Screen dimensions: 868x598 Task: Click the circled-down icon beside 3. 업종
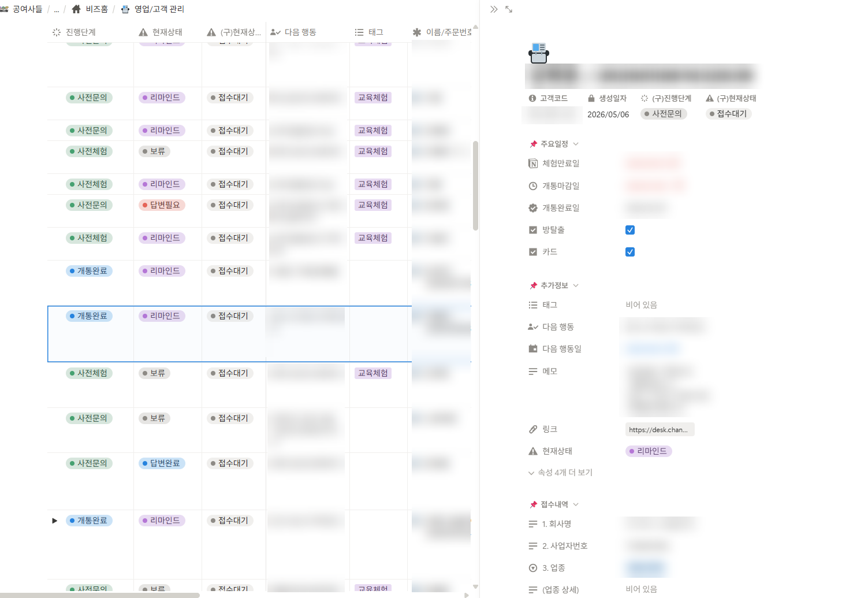(533, 568)
